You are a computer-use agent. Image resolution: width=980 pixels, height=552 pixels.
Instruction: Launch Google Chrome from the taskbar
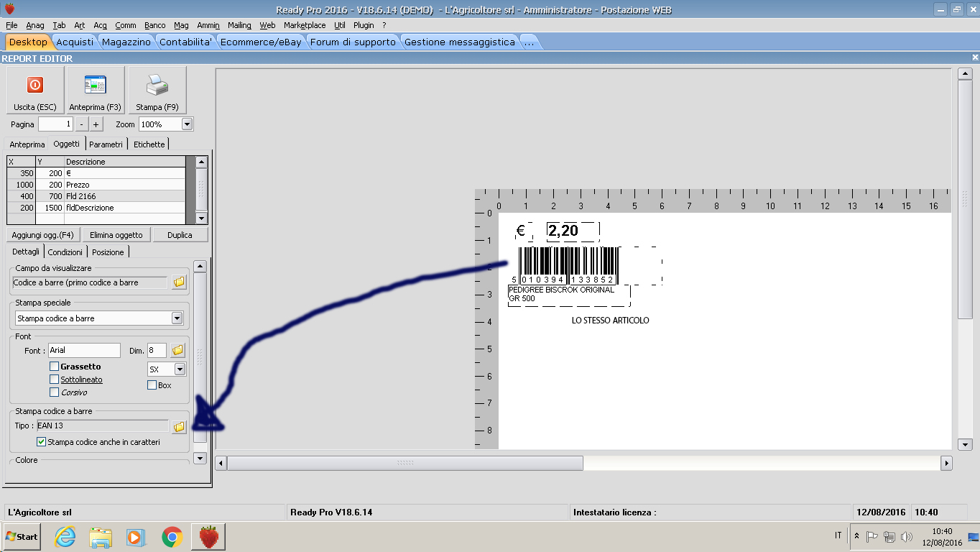(172, 536)
